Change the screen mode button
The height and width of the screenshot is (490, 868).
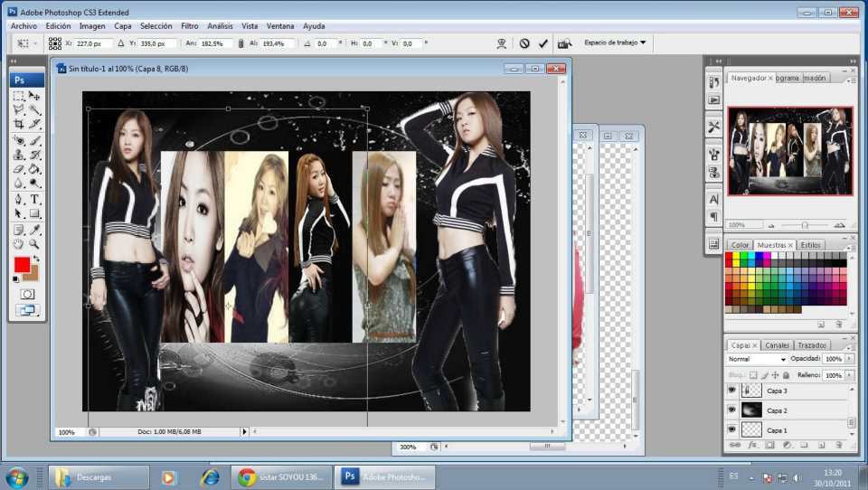[x=26, y=311]
